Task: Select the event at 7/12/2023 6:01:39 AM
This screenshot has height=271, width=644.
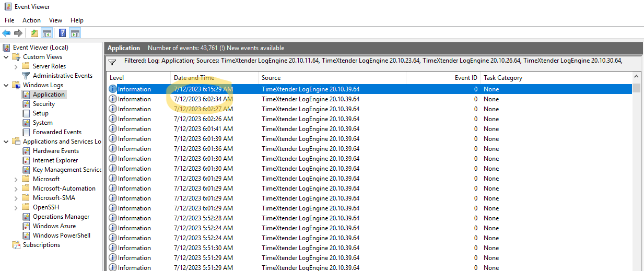Action: click(x=369, y=139)
